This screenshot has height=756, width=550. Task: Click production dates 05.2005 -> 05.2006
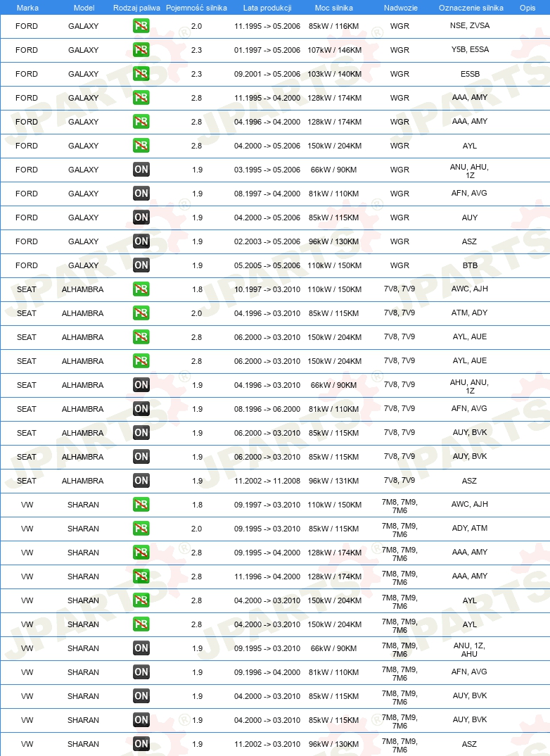pyautogui.click(x=267, y=265)
